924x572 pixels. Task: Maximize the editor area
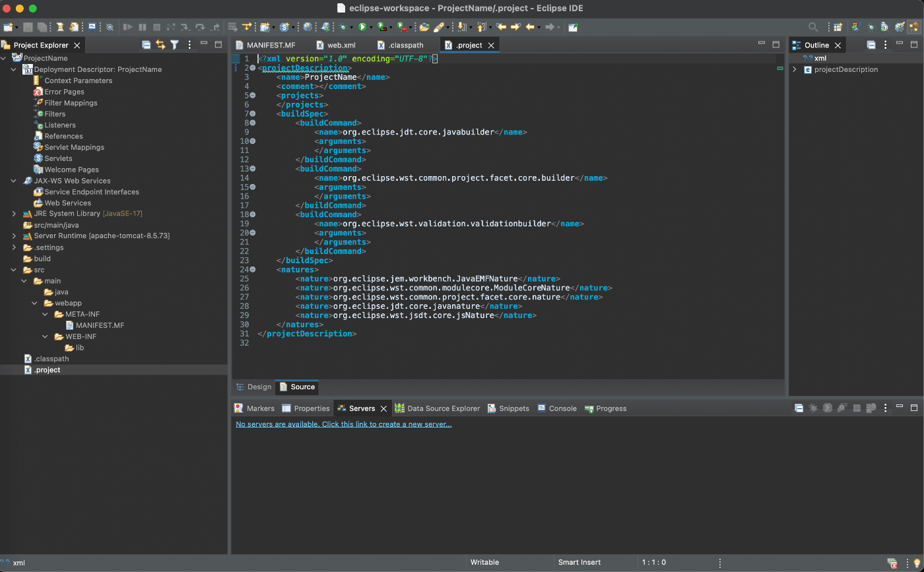776,44
